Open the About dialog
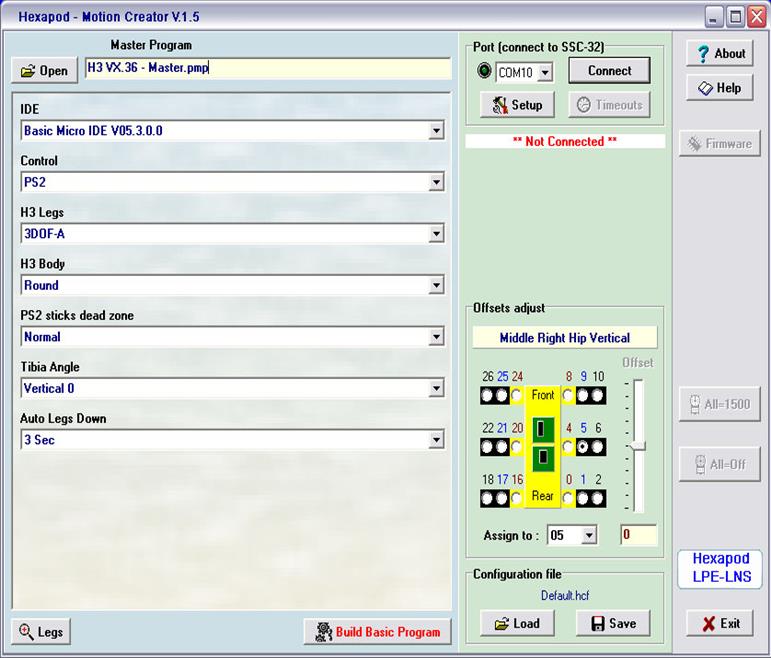This screenshot has height=658, width=771. click(719, 54)
